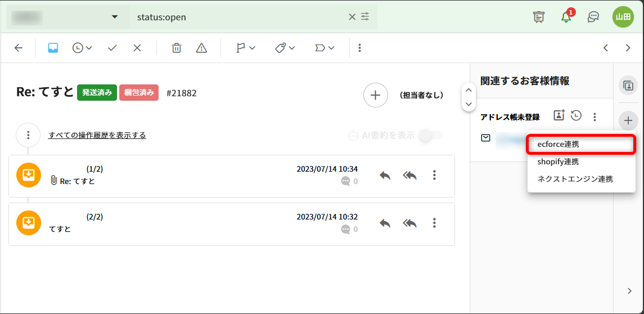This screenshot has height=314, width=644.
Task: Click すべての操作履歴を表示する link
Action: (x=97, y=135)
